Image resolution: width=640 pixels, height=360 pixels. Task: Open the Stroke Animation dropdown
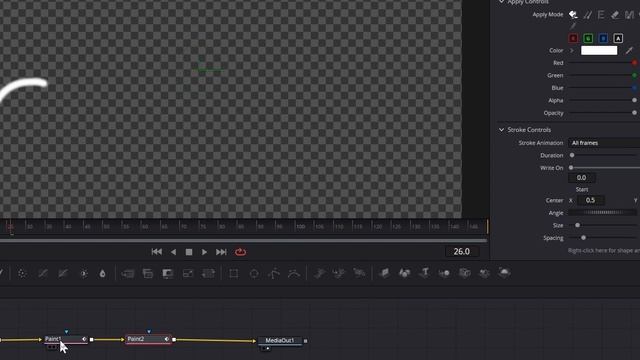coord(604,143)
